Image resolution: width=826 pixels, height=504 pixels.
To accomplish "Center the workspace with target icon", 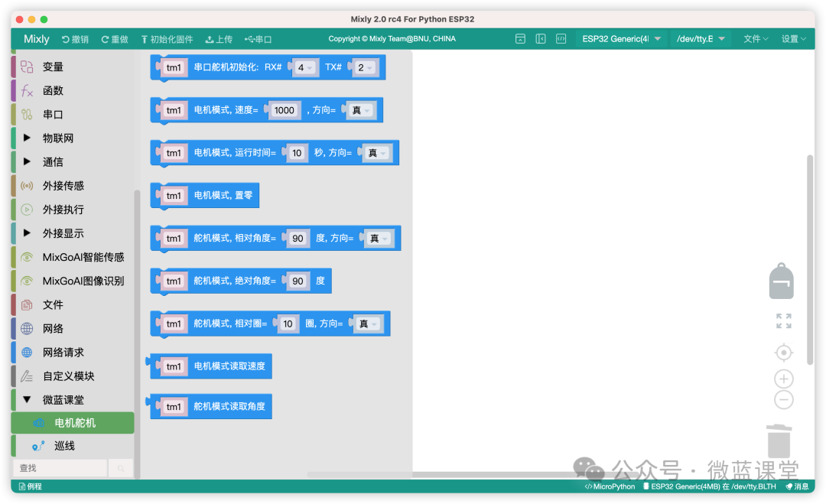I will 784,353.
